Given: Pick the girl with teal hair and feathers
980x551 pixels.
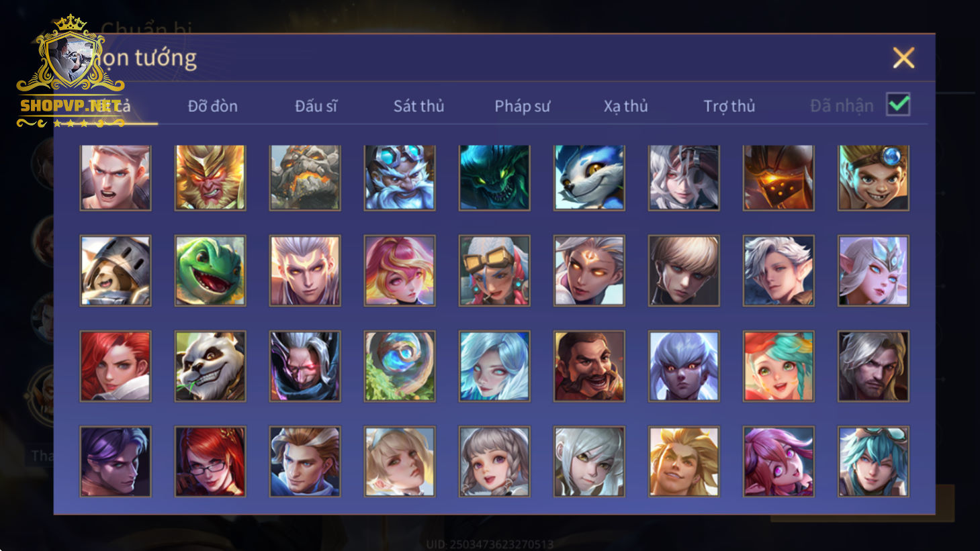Looking at the screenshot, I should [x=778, y=366].
